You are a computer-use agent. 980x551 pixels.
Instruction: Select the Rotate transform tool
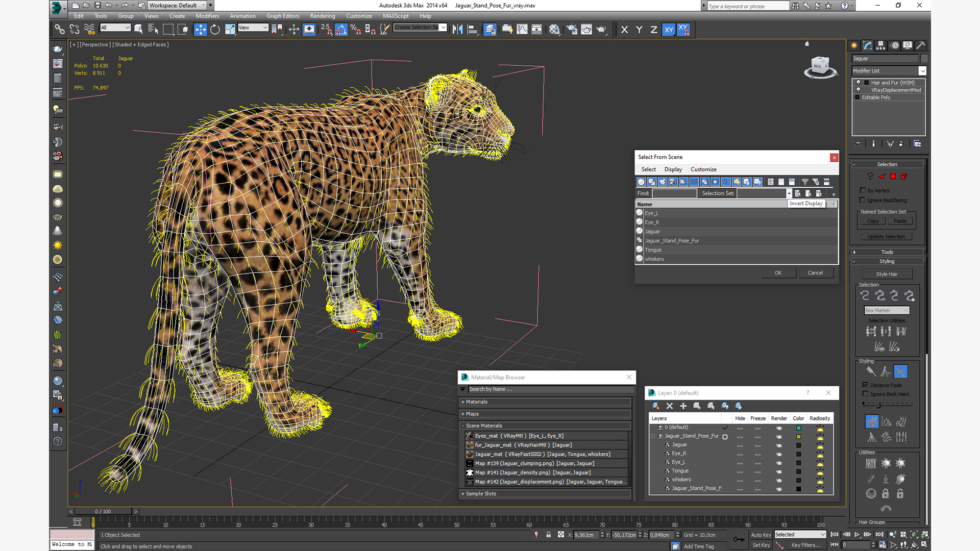[215, 30]
